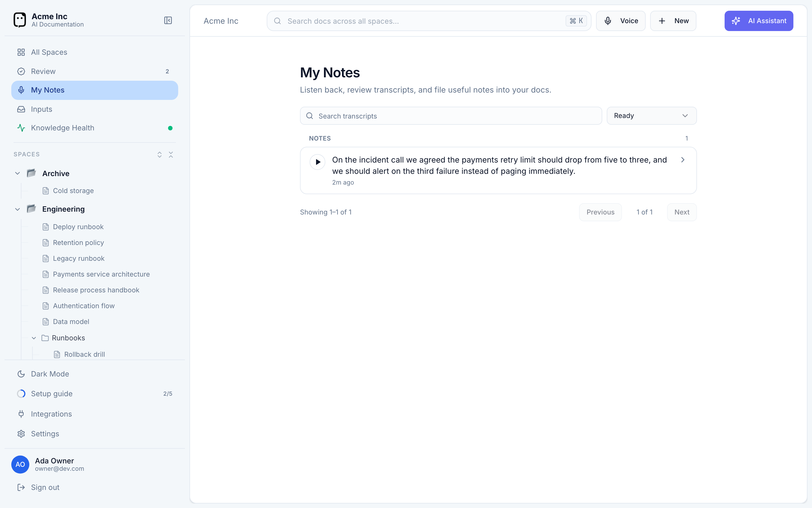Go to Inputs inbox
This screenshot has height=508, width=812.
click(94, 109)
